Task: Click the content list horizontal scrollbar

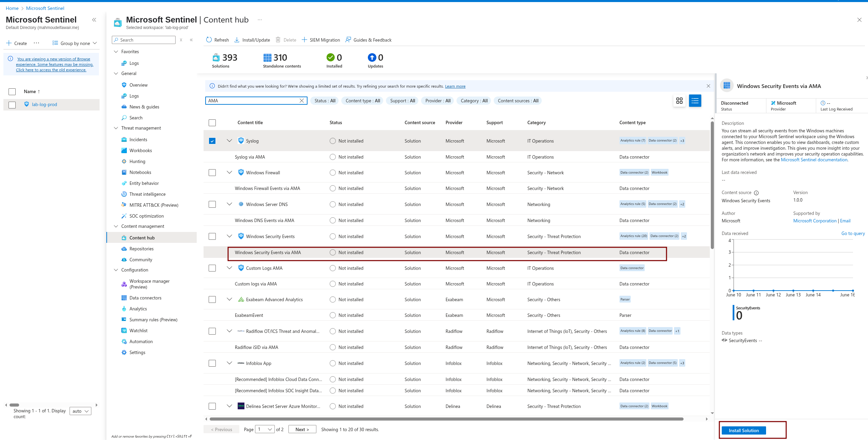Action: (446, 419)
